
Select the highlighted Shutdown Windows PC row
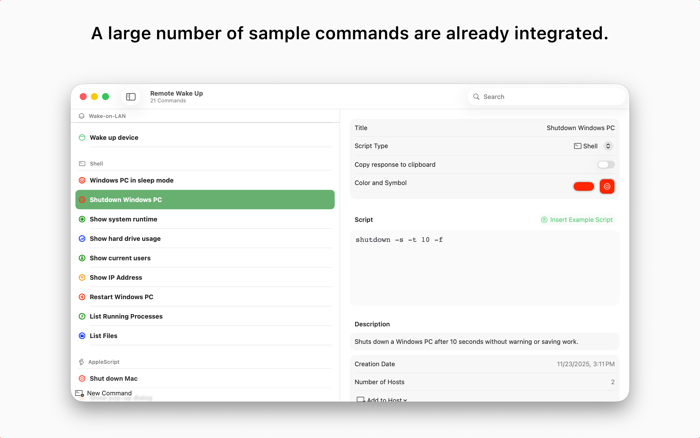(205, 200)
